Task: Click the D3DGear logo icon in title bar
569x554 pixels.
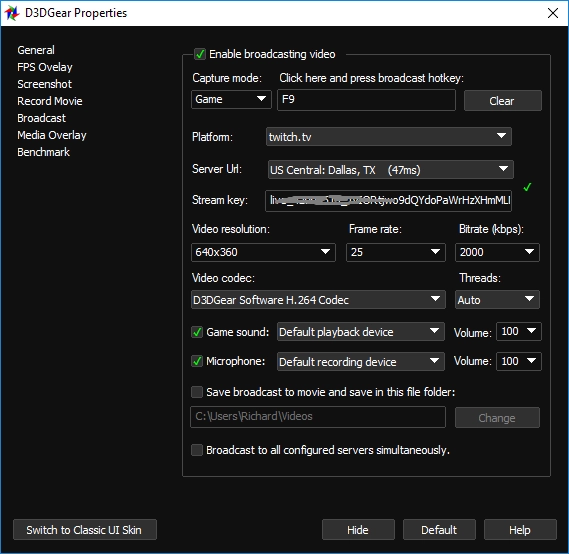Action: (12, 13)
